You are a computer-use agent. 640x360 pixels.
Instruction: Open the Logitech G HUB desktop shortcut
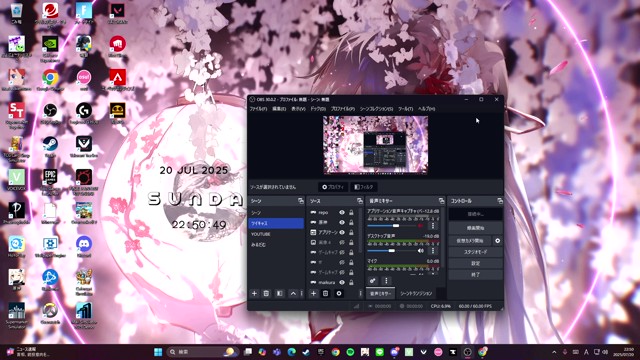[84, 113]
